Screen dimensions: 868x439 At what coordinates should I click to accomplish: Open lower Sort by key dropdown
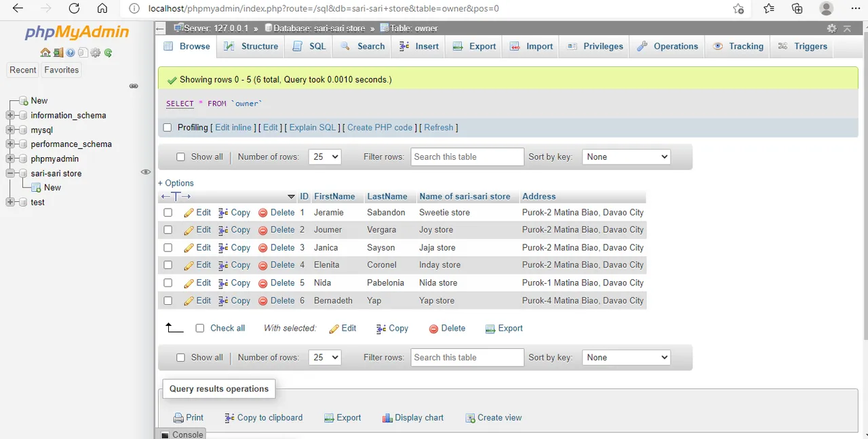tap(626, 357)
